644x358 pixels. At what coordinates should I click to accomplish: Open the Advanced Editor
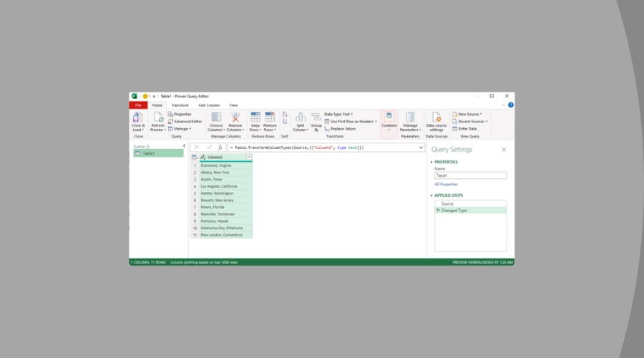185,122
